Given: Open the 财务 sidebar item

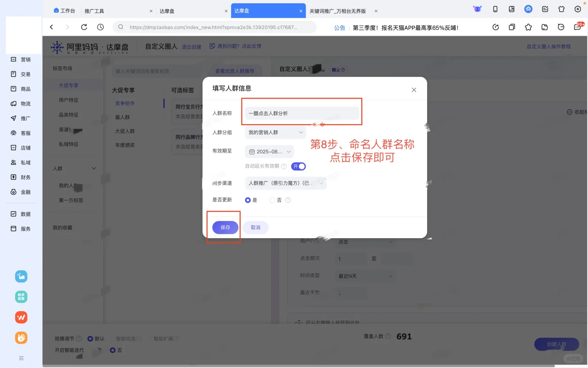Looking at the screenshot, I should tap(21, 177).
